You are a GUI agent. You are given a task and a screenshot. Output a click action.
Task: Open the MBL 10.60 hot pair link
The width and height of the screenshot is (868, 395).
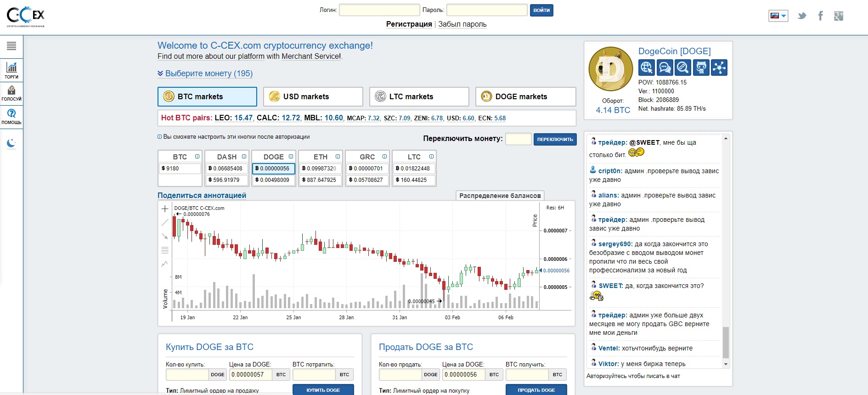(x=324, y=118)
